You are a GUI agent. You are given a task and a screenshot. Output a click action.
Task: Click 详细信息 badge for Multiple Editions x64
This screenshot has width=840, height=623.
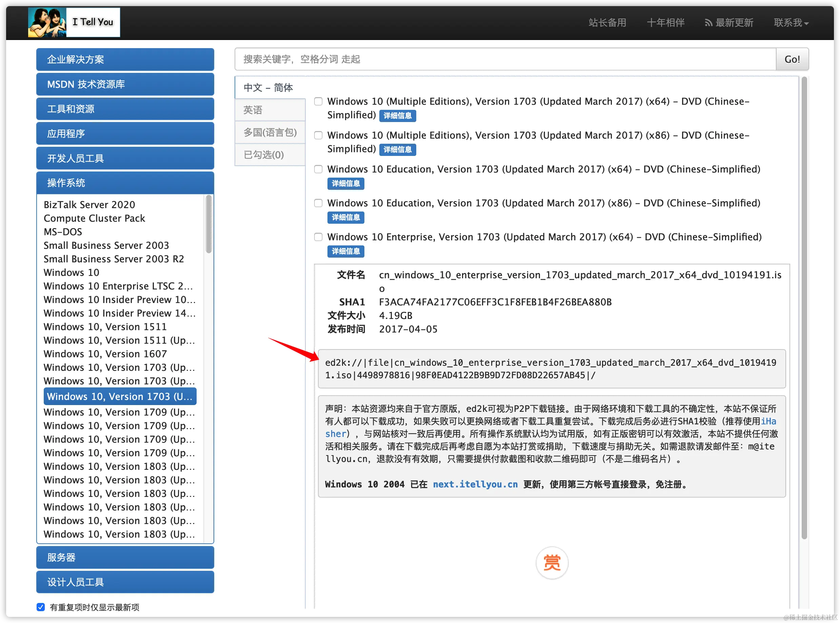coord(397,115)
